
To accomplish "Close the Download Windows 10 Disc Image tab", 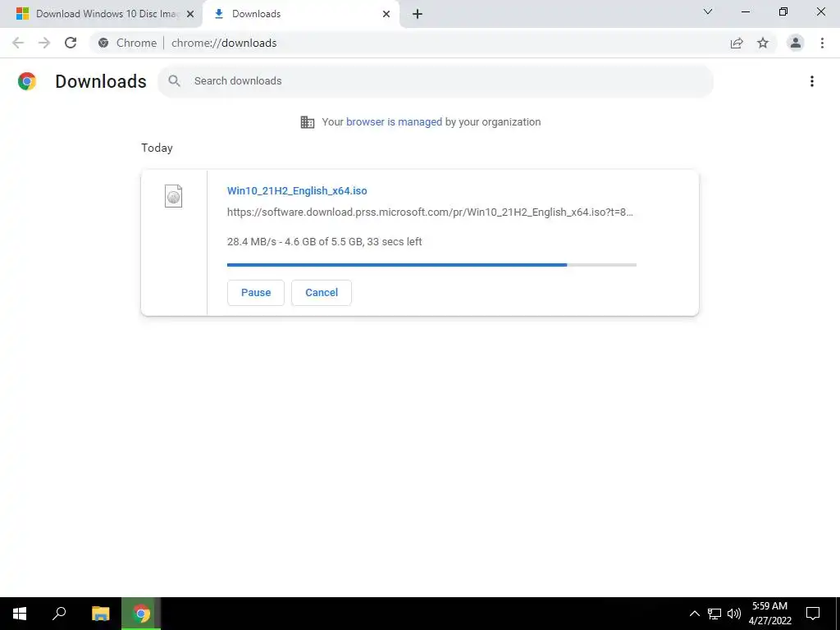I will click(190, 14).
